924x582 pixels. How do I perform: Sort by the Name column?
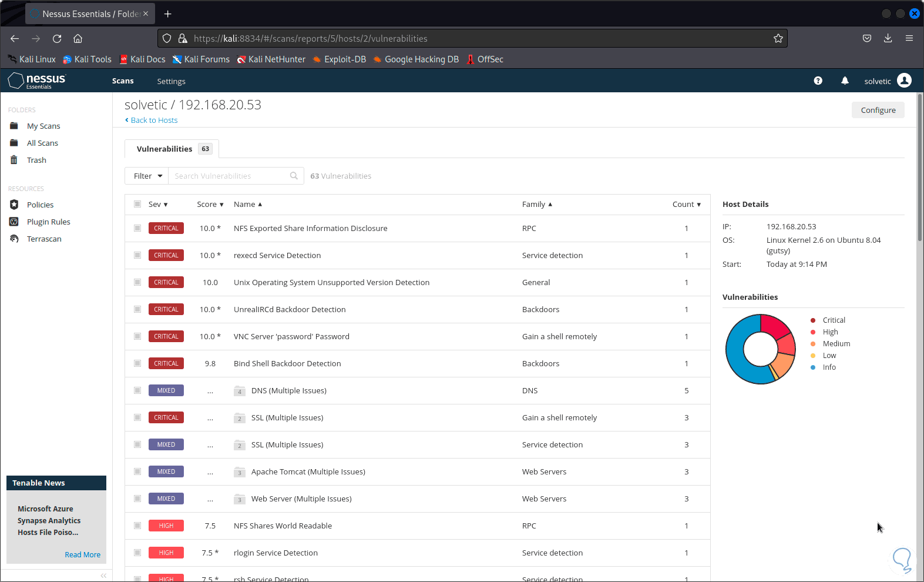pyautogui.click(x=248, y=204)
